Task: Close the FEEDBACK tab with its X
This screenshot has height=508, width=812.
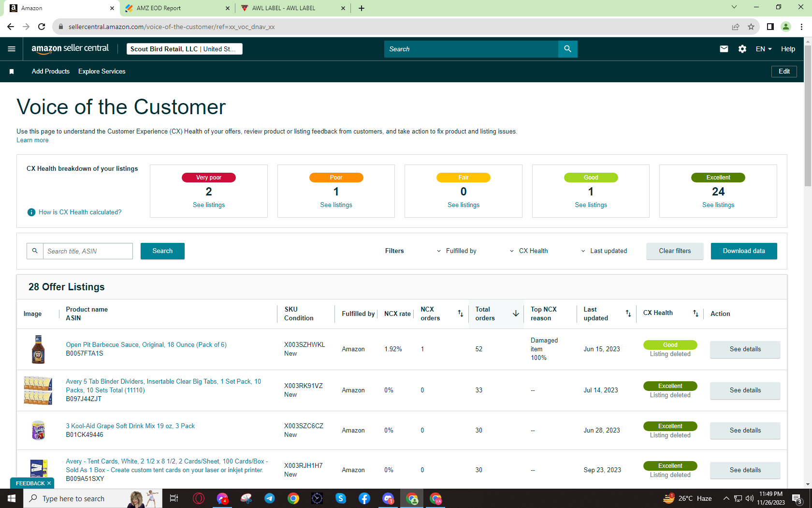Action: coord(49,483)
